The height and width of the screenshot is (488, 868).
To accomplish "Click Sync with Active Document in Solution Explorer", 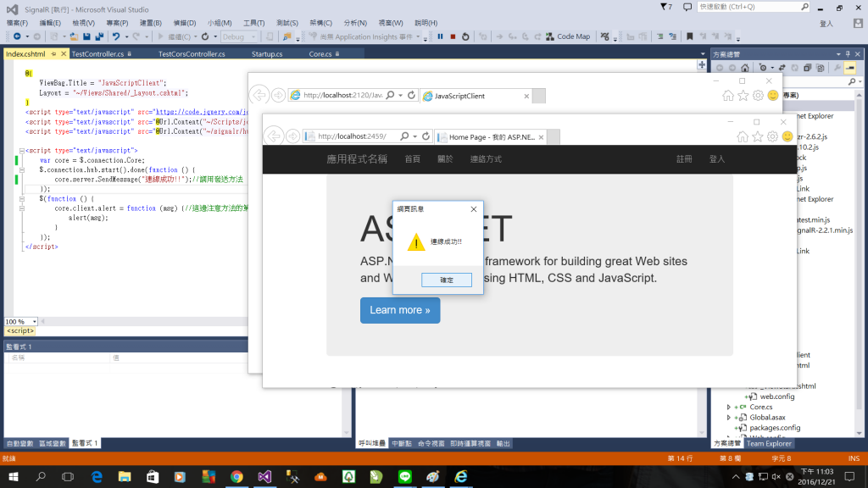I will click(782, 68).
